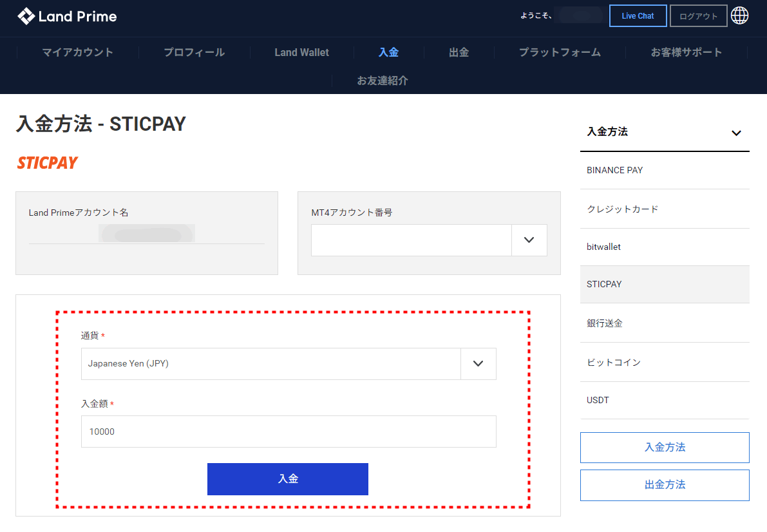
Task: Go to Land Wallet menu
Action: tap(302, 52)
